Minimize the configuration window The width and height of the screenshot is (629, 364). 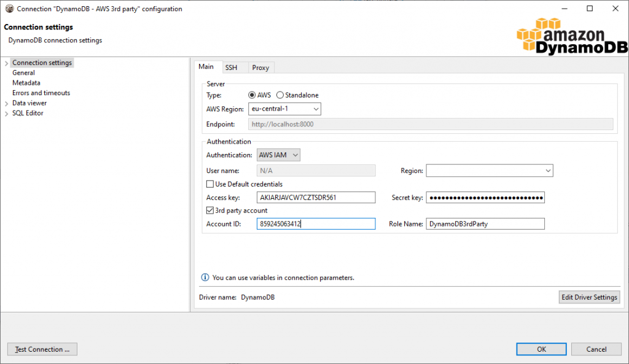coord(565,9)
